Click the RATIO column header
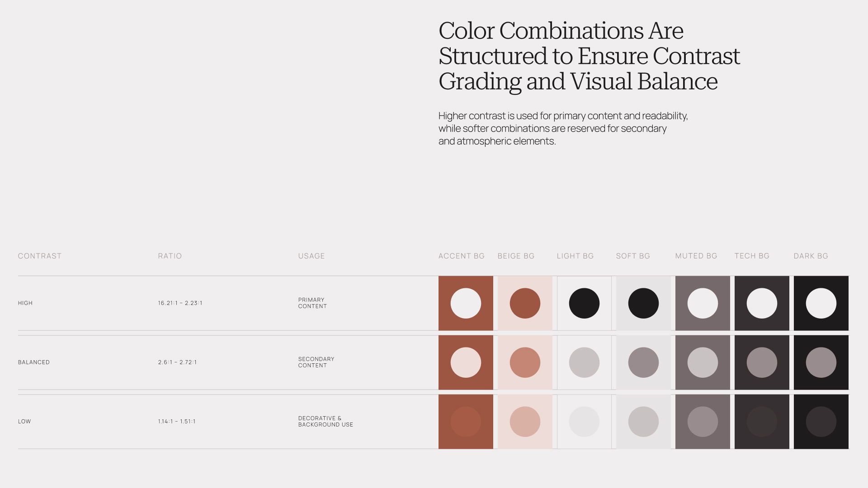868x488 pixels. (x=170, y=256)
